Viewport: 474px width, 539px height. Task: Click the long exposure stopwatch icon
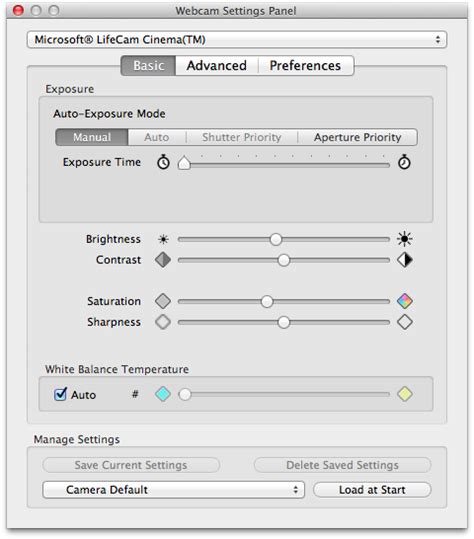(404, 162)
